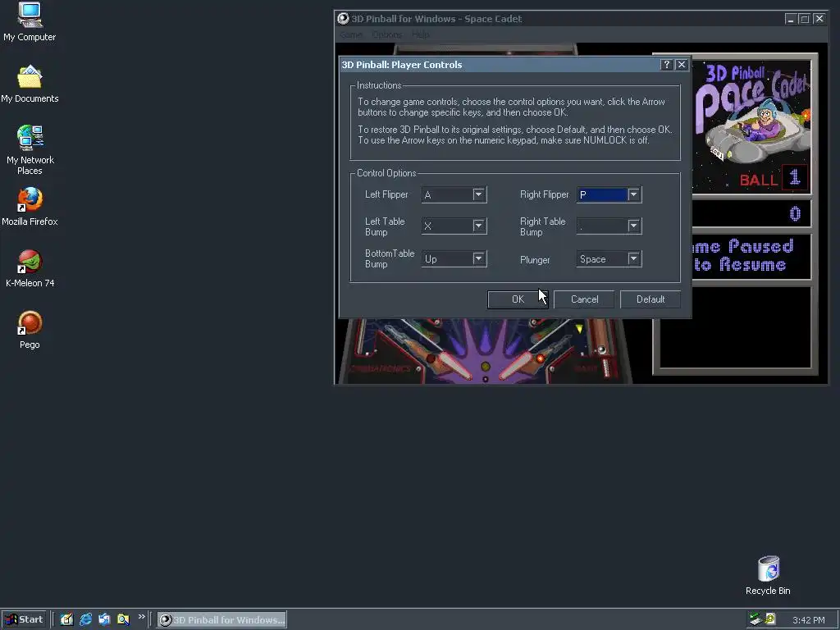Click safely remove hardware tray icon

[x=756, y=619]
